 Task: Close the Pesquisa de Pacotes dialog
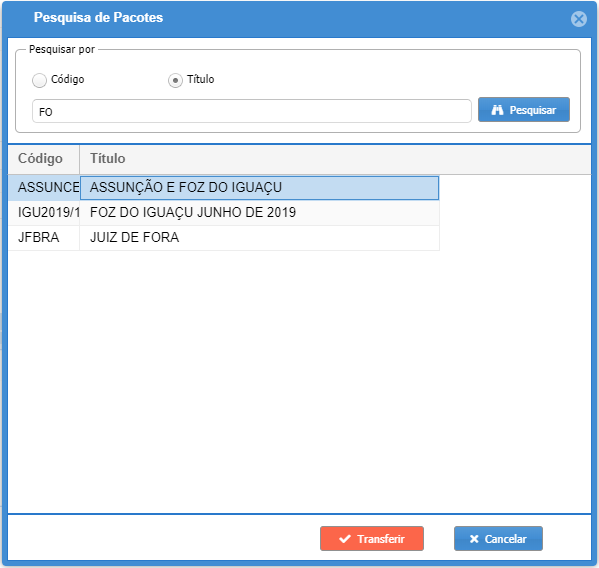click(578, 19)
